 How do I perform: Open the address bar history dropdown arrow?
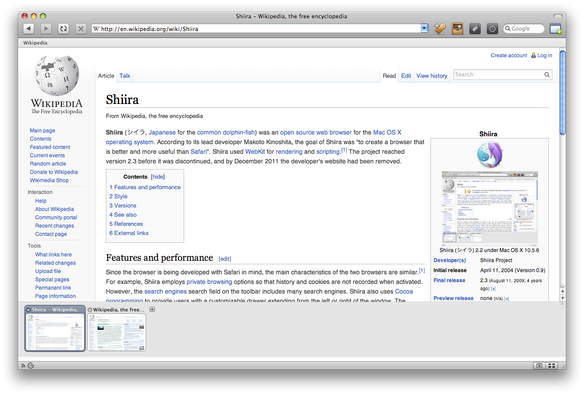click(424, 28)
